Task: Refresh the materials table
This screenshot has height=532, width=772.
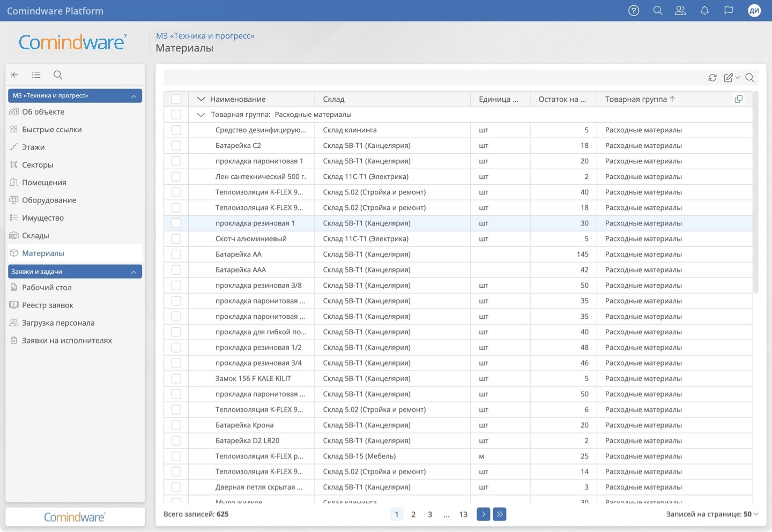Action: (712, 78)
